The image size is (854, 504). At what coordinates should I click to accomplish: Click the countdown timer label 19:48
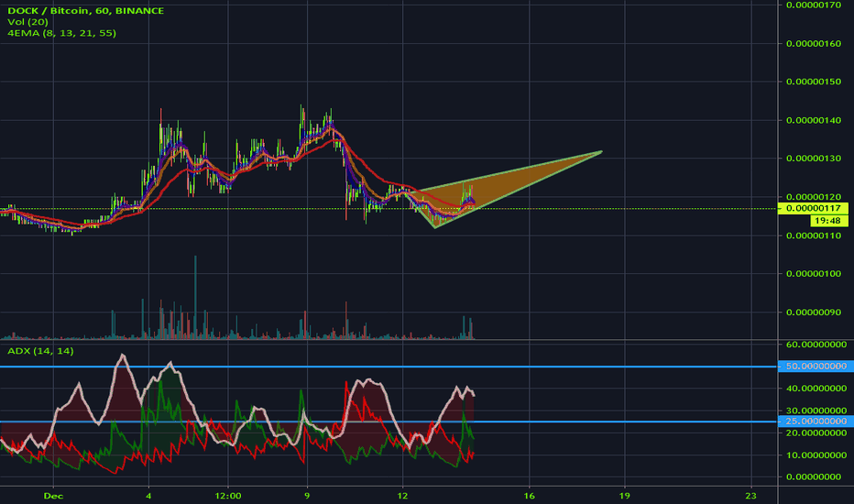pos(827,221)
